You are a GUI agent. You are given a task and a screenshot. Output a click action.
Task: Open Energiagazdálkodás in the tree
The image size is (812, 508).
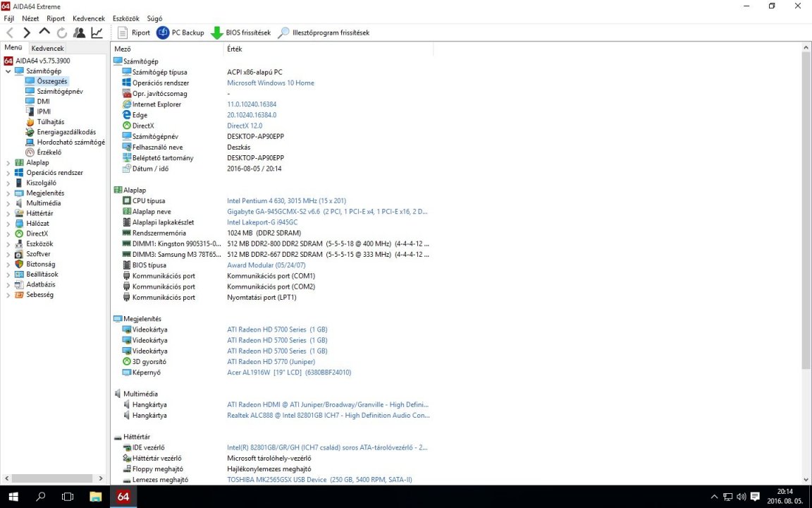66,132
